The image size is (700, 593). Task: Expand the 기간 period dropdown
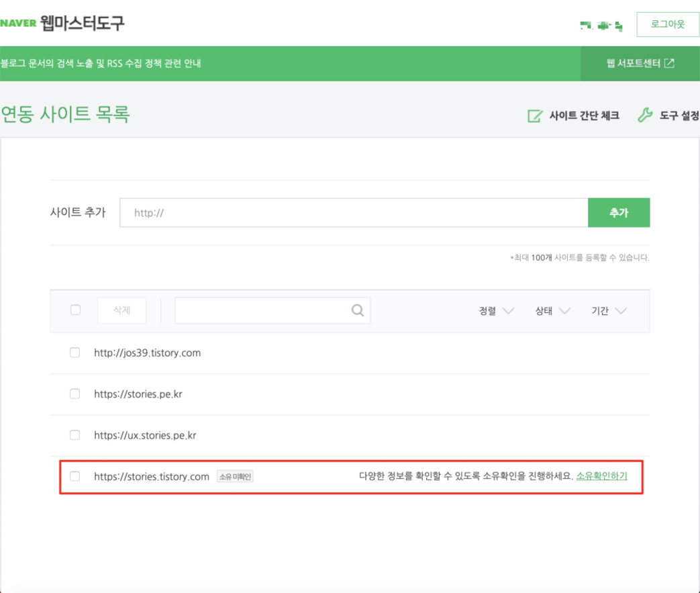(x=609, y=311)
